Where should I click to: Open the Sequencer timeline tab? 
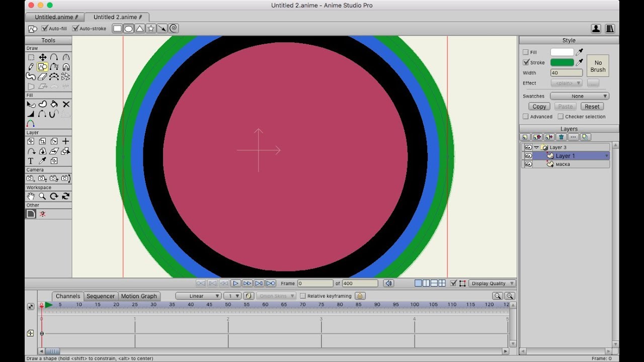101,296
